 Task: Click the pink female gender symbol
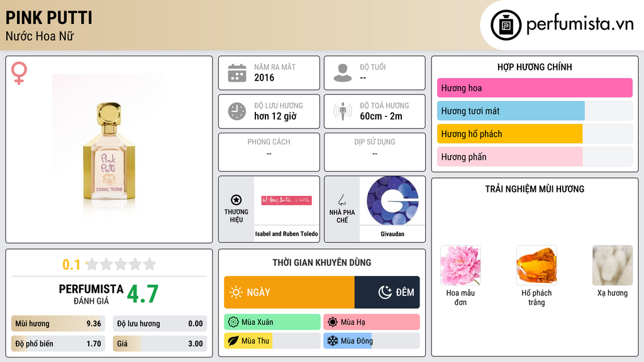tap(19, 73)
